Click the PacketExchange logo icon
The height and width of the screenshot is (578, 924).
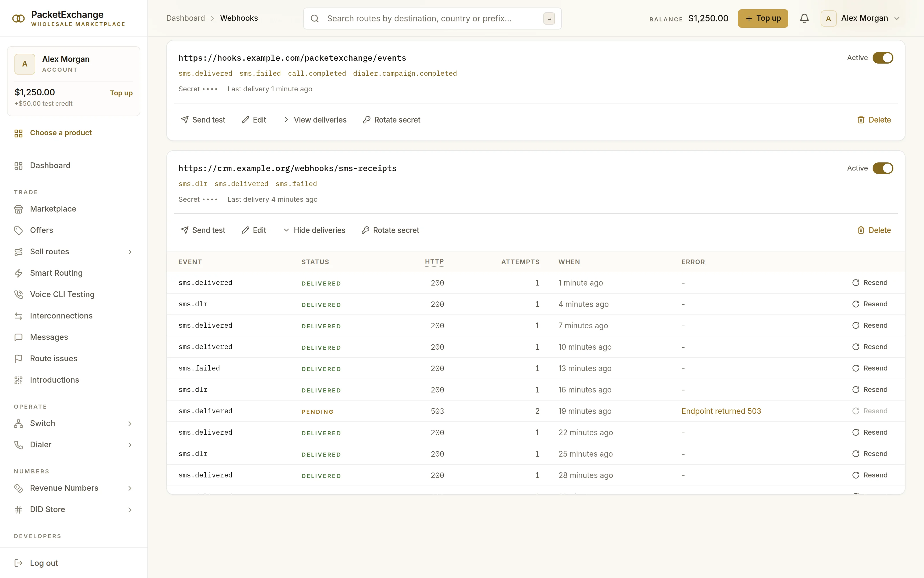(18, 18)
